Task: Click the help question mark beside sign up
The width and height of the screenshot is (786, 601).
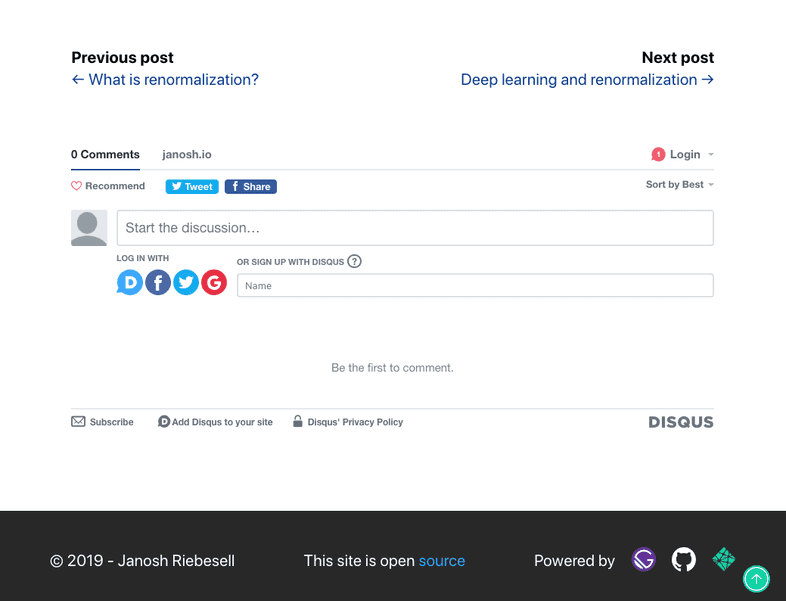Action: click(x=354, y=262)
